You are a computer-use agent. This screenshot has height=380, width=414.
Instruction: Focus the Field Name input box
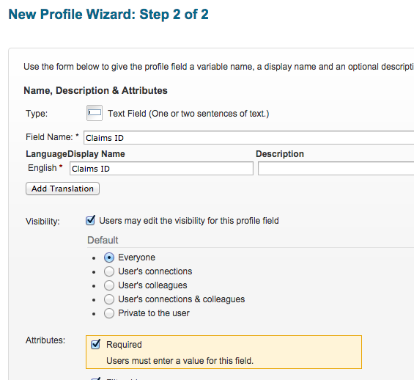(249, 138)
